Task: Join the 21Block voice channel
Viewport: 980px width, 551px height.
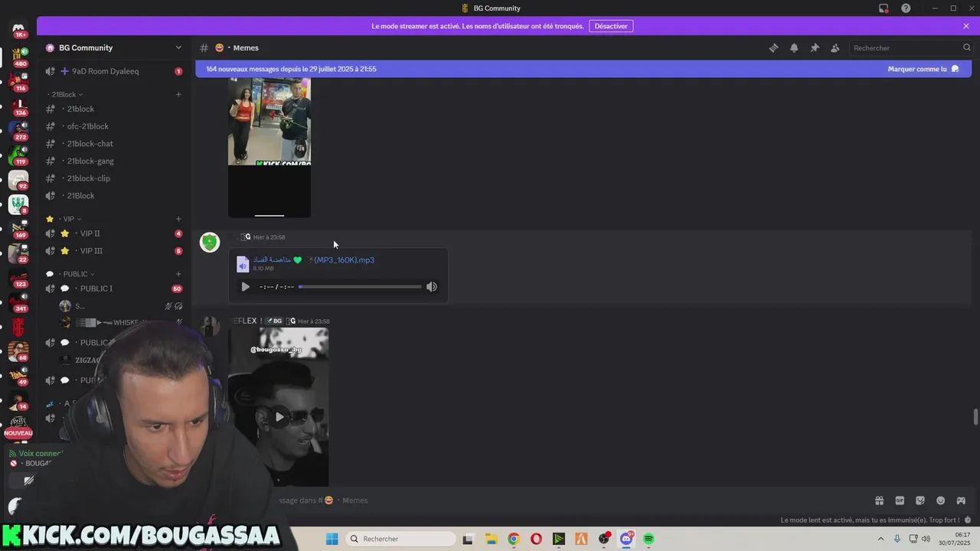Action: click(x=114, y=196)
